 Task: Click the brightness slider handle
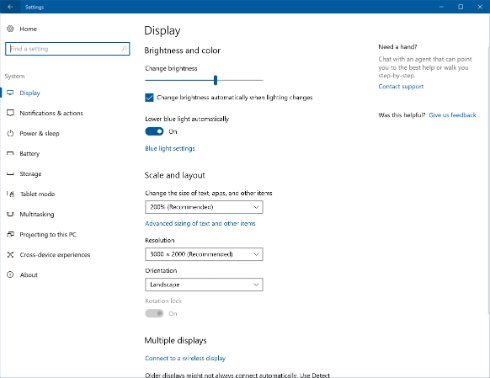pos(215,80)
